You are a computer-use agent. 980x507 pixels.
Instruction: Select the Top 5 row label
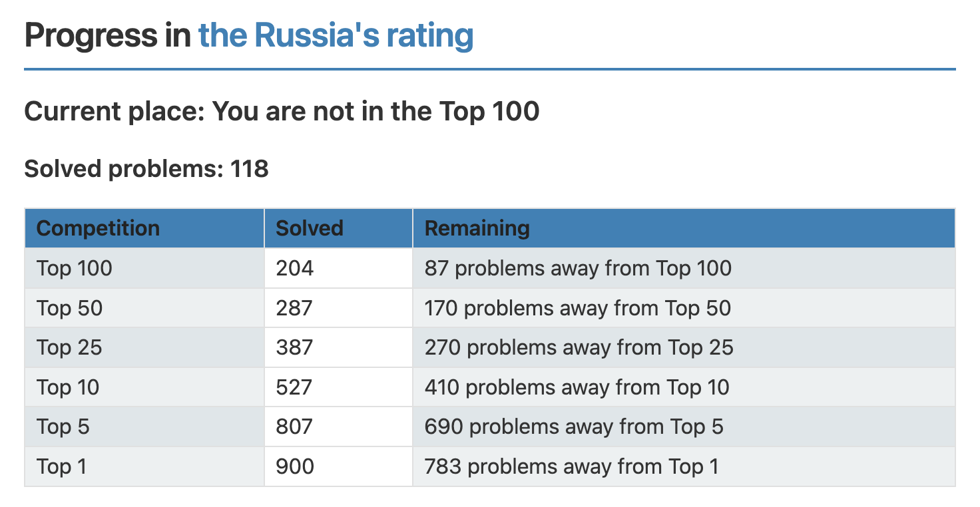[63, 426]
